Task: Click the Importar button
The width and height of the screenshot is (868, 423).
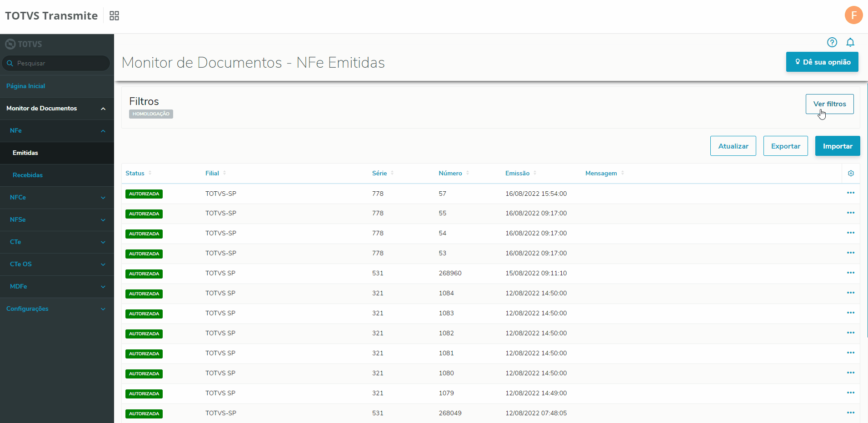Action: coord(837,146)
